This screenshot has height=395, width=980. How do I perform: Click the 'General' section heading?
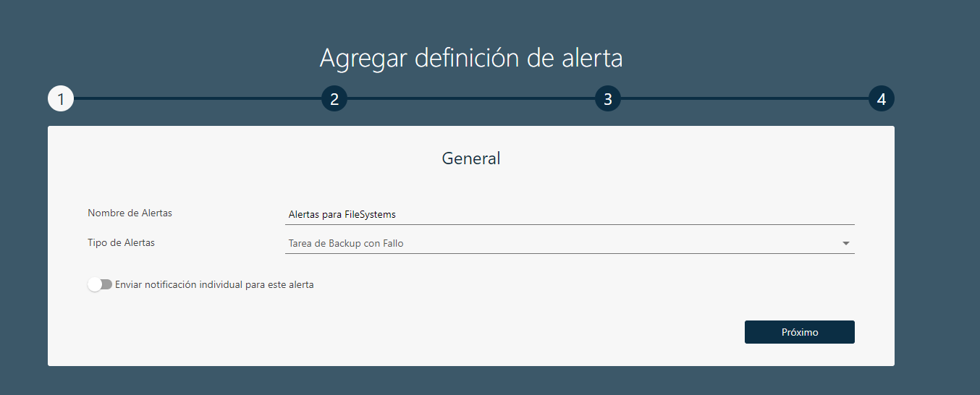tap(471, 158)
